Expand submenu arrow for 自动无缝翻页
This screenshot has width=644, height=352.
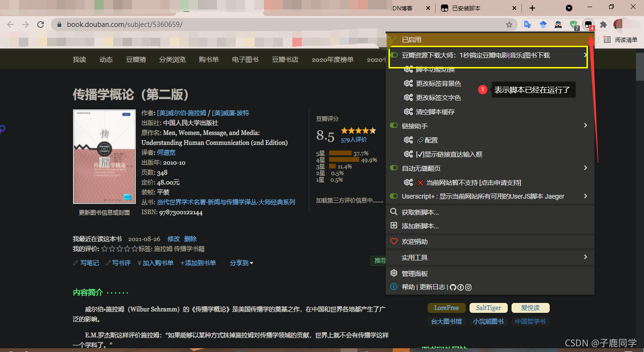tap(586, 168)
